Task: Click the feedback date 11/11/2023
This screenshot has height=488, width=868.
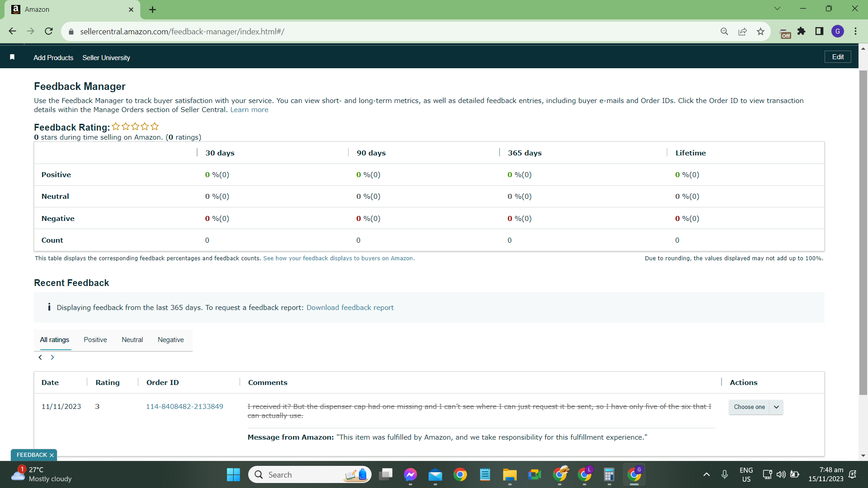Action: pos(61,407)
